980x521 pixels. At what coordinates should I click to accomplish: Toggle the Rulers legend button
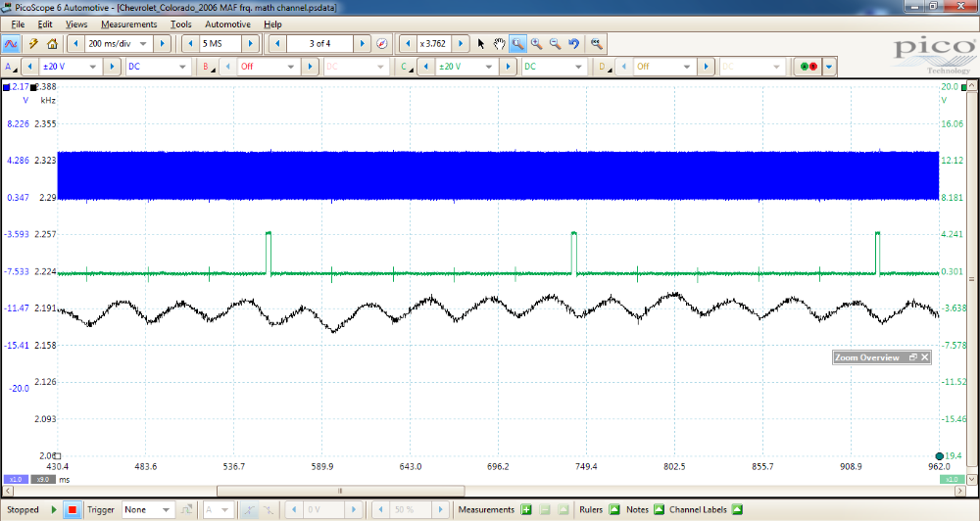coord(614,509)
